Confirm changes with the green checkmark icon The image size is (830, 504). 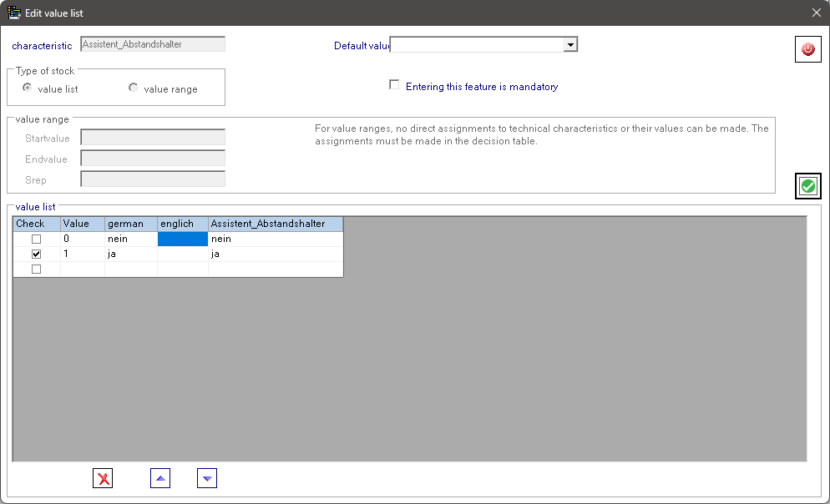coord(807,186)
